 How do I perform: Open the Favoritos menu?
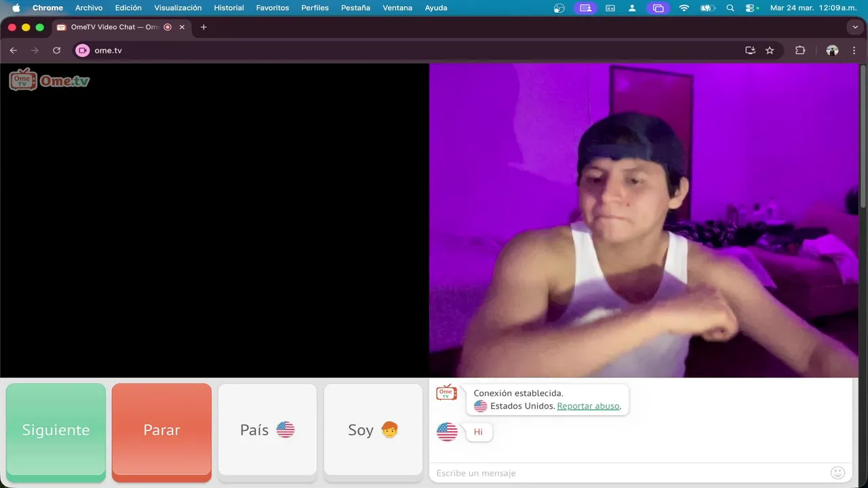point(273,8)
